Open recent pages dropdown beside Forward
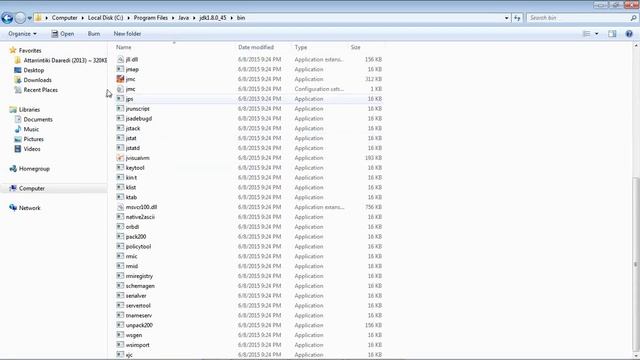The image size is (640, 360). point(29,18)
